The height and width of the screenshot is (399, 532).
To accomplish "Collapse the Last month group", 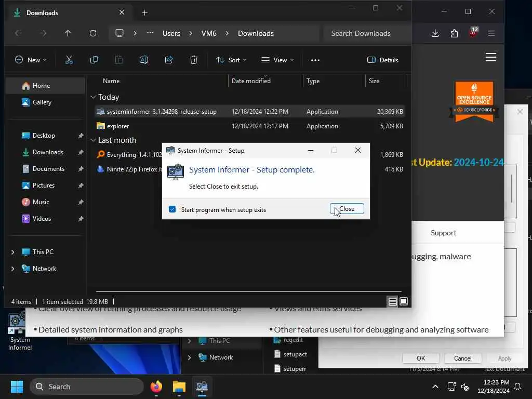I will point(94,140).
